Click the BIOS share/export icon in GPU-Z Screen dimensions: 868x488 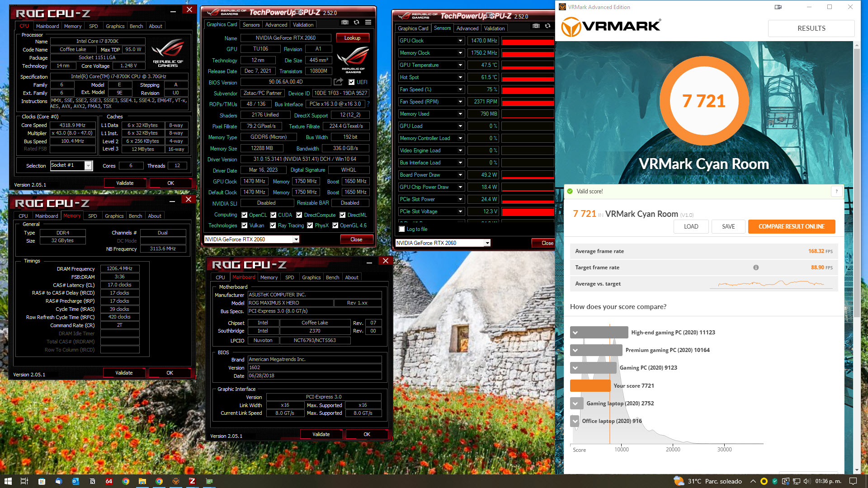(338, 82)
